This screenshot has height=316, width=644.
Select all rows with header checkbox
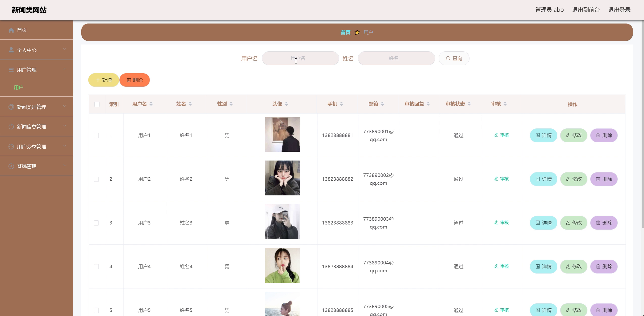click(97, 104)
